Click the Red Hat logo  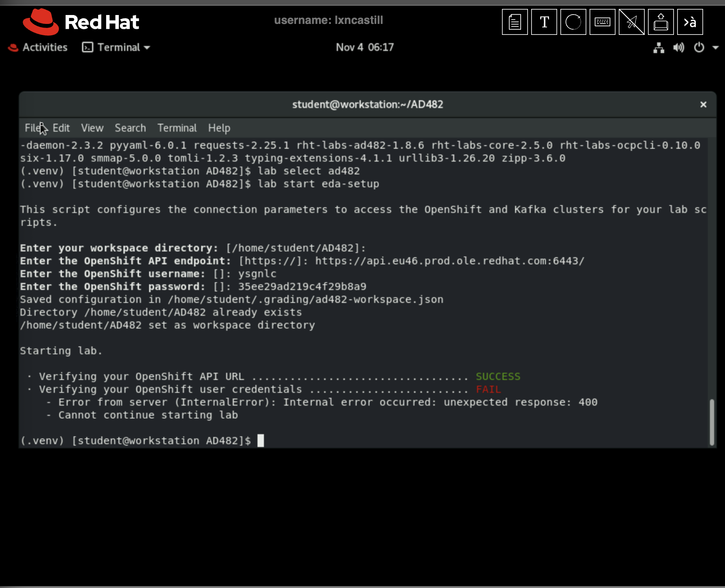point(81,22)
